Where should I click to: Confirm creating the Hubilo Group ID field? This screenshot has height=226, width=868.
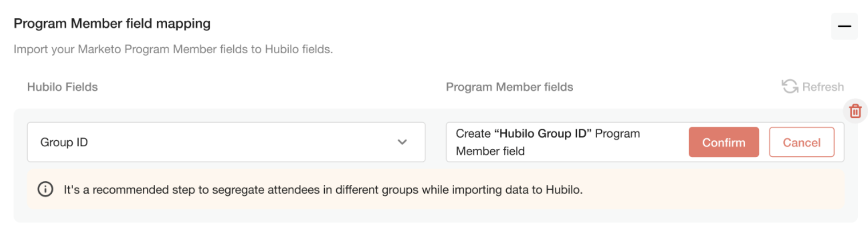(723, 142)
